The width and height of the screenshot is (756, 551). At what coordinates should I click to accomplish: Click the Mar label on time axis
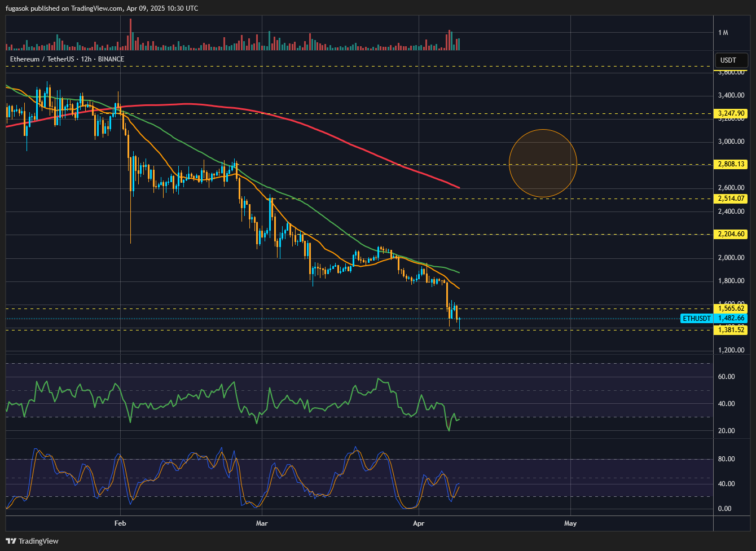click(x=263, y=523)
